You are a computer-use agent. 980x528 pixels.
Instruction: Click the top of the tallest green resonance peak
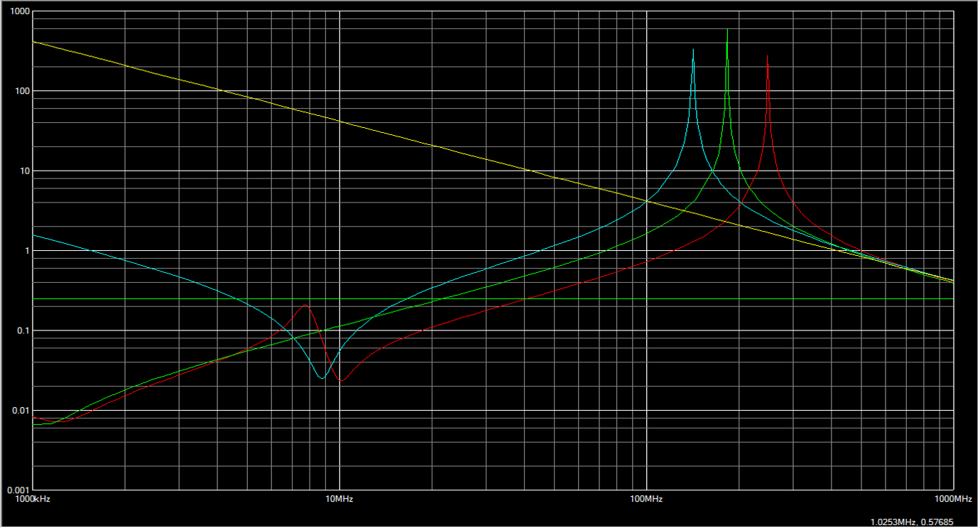click(x=727, y=30)
